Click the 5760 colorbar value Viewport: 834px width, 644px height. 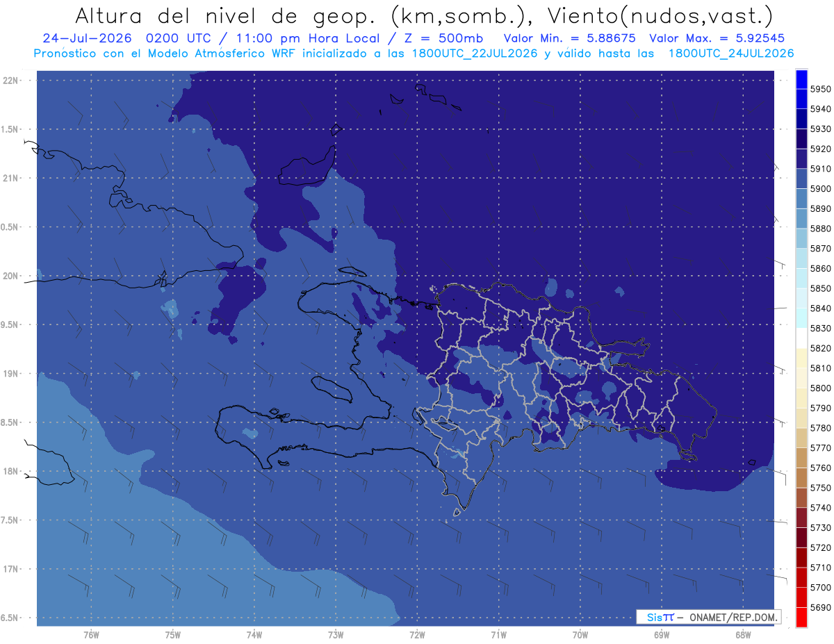click(819, 468)
